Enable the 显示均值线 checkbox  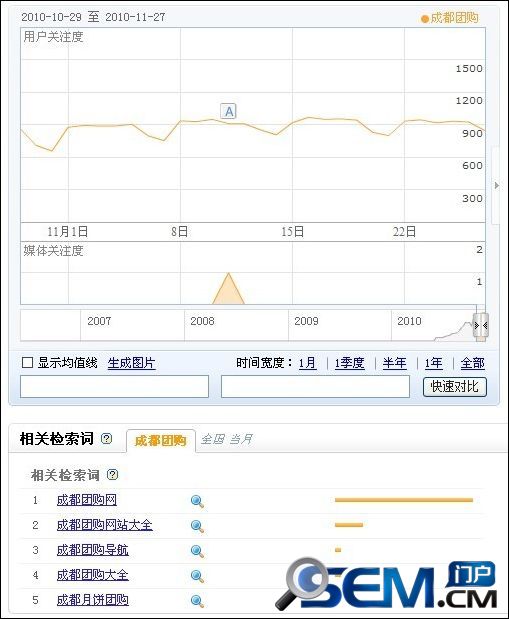[x=27, y=362]
